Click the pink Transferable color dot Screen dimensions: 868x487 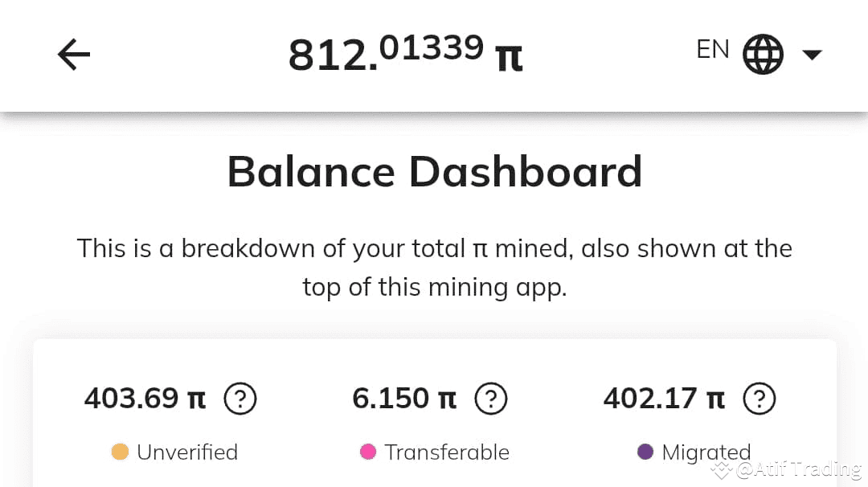[x=368, y=452]
